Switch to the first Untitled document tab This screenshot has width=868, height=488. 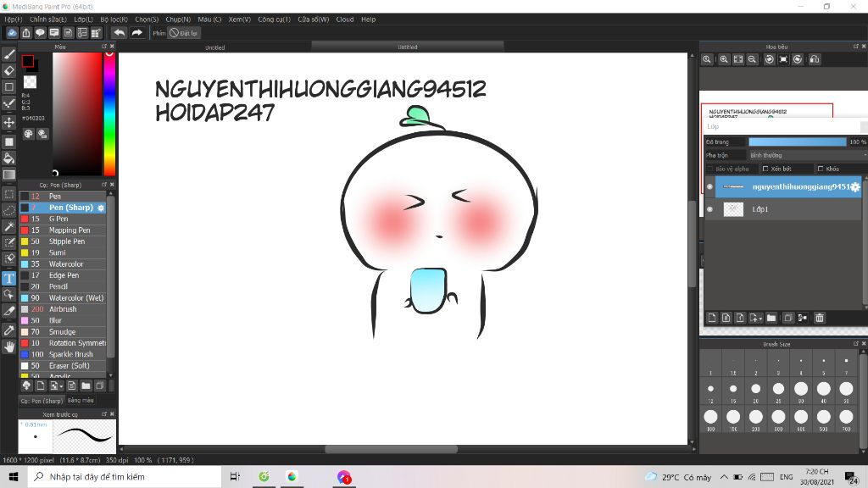[x=214, y=47]
